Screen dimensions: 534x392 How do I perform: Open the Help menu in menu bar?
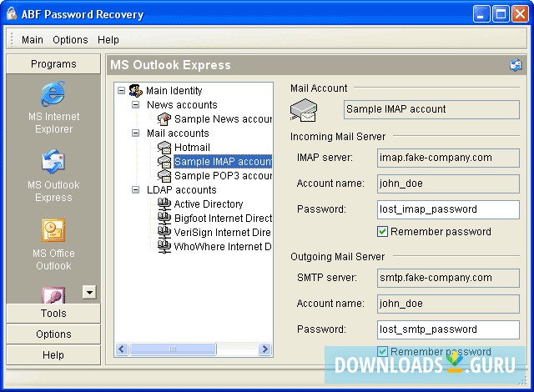(x=108, y=40)
